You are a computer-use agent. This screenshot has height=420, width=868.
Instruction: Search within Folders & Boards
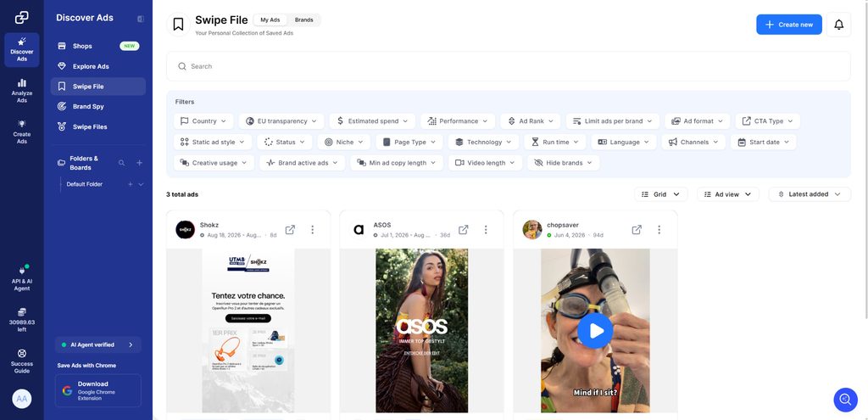[x=121, y=163]
